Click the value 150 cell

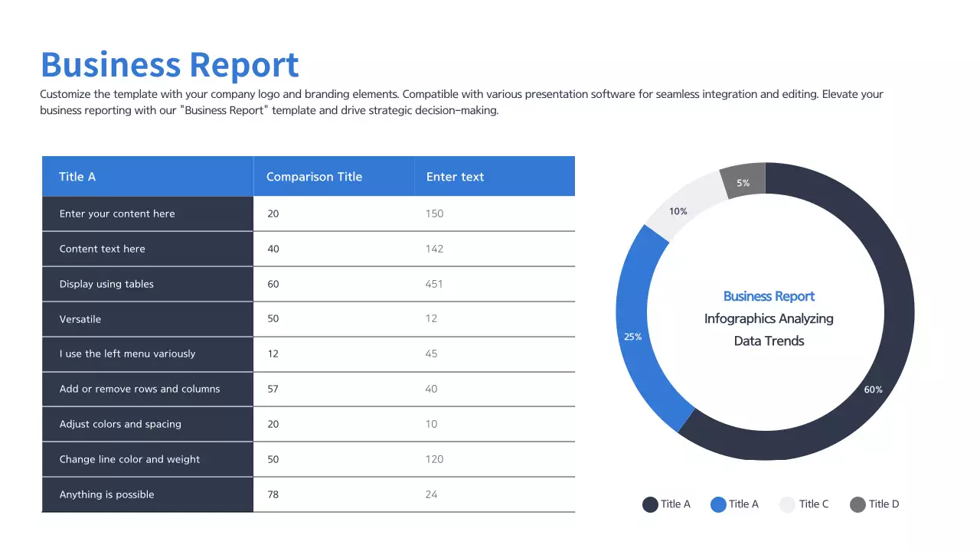[x=434, y=214]
